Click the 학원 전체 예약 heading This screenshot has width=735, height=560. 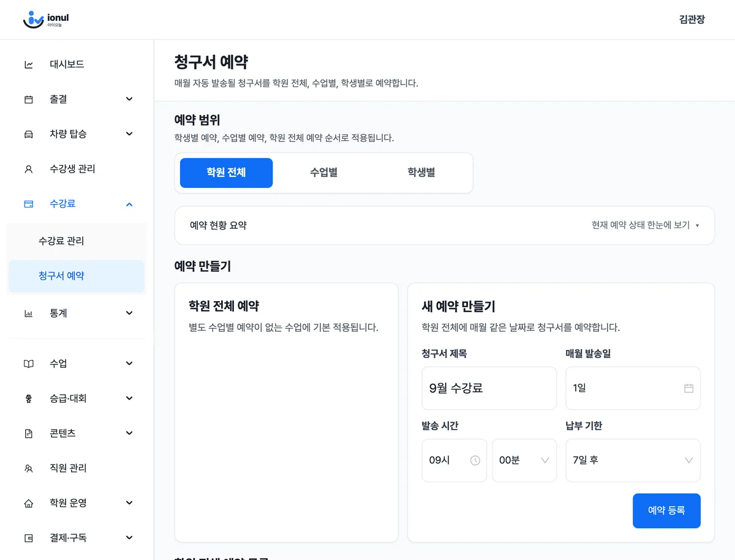coord(224,306)
